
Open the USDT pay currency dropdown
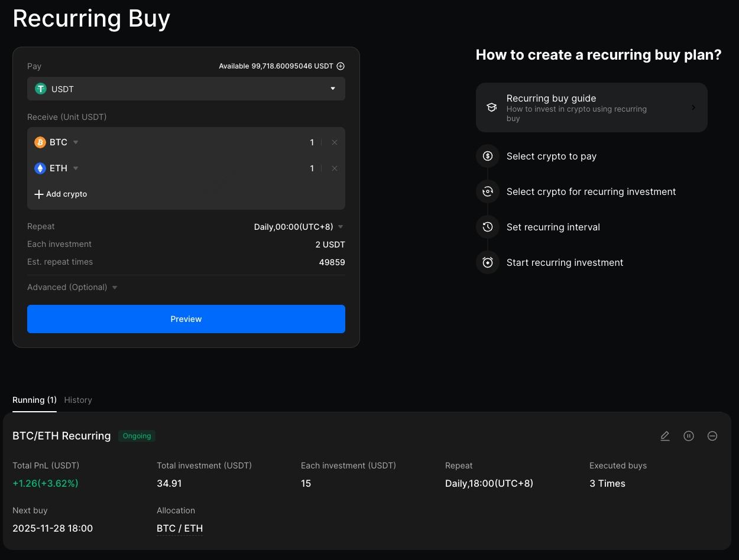pos(186,89)
